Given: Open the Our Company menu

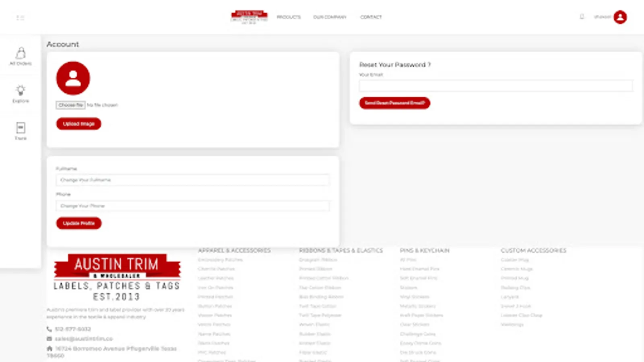Looking at the screenshot, I should click(330, 17).
